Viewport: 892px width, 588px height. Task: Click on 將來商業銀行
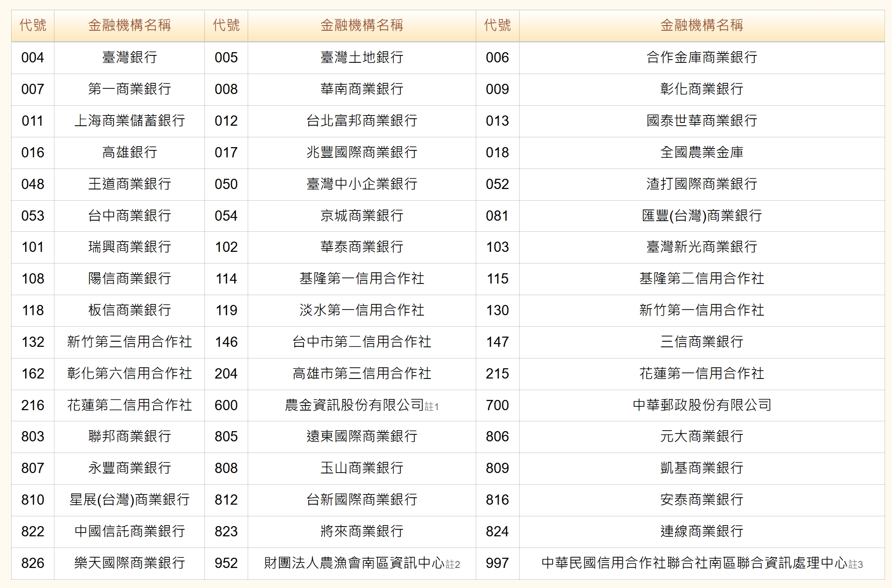[x=362, y=531]
